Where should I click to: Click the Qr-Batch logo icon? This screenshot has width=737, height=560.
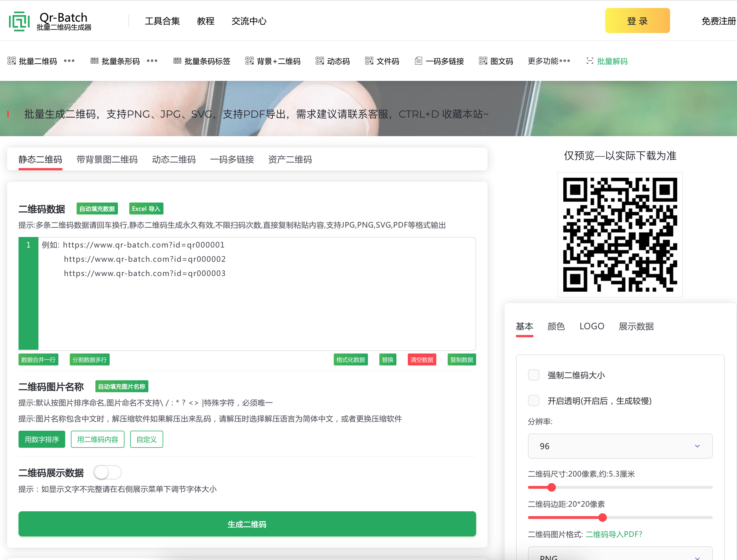[x=19, y=21]
